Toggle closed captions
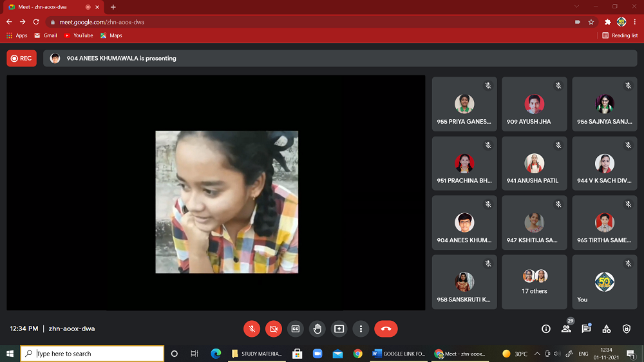This screenshot has width=644, height=362. (296, 329)
